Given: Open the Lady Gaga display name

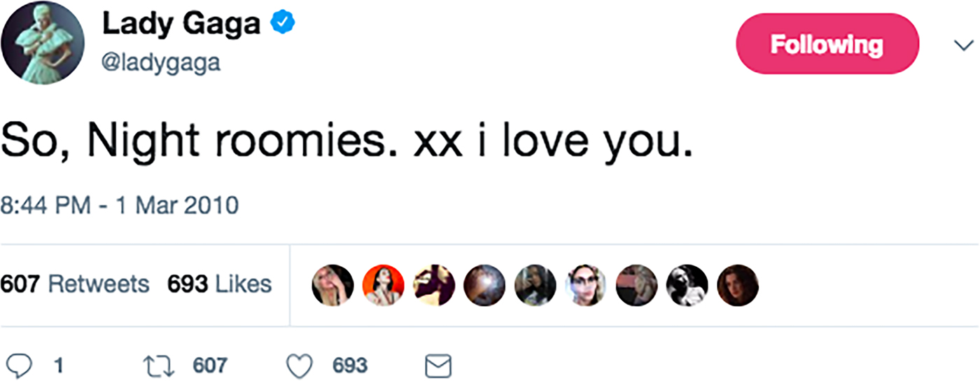Looking at the screenshot, I should [181, 25].
